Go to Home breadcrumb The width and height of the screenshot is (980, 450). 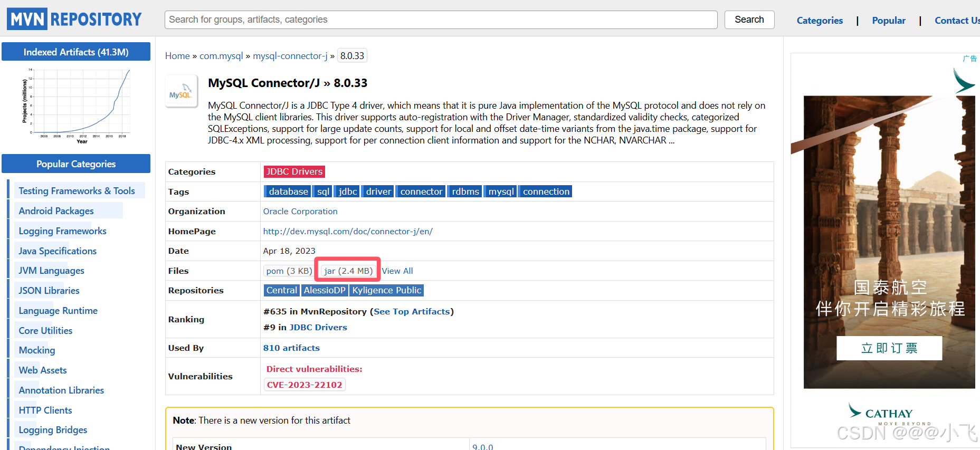(177, 56)
